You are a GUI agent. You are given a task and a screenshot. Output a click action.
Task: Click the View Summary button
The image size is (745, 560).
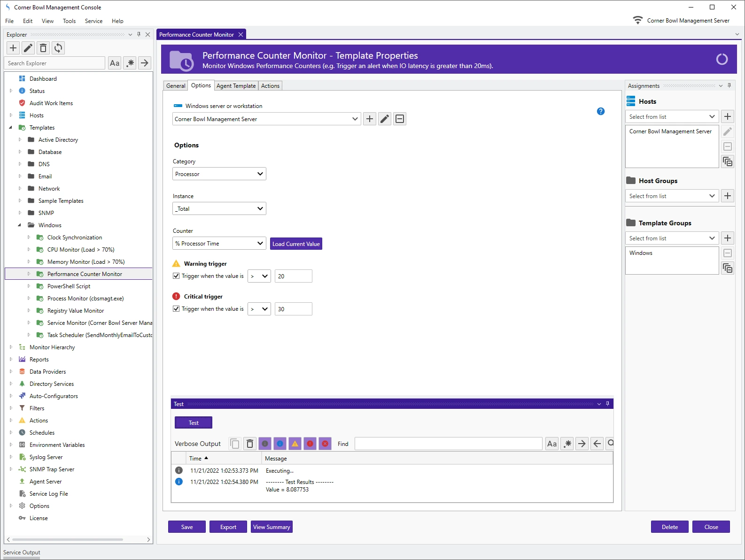272,527
